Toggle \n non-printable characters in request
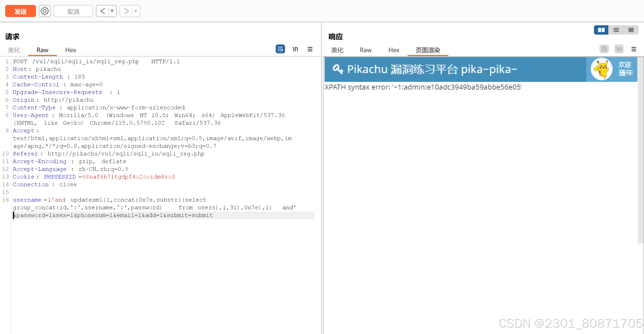Viewport: 644px width, 334px height. 295,49
